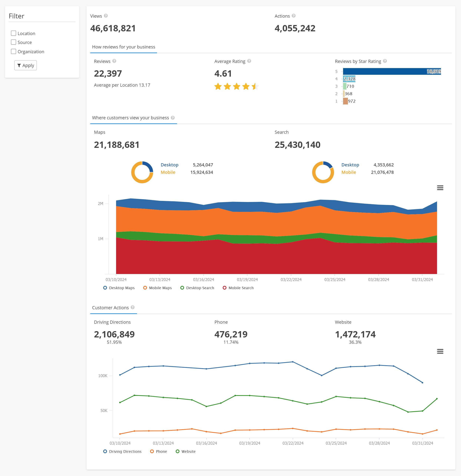Toggle the Phone line in the legend

tap(158, 452)
